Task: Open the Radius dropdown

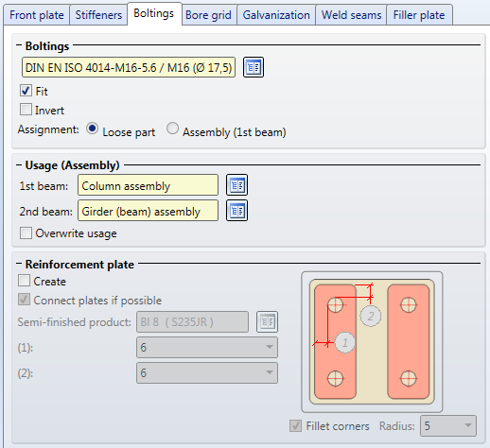Action: (x=448, y=425)
